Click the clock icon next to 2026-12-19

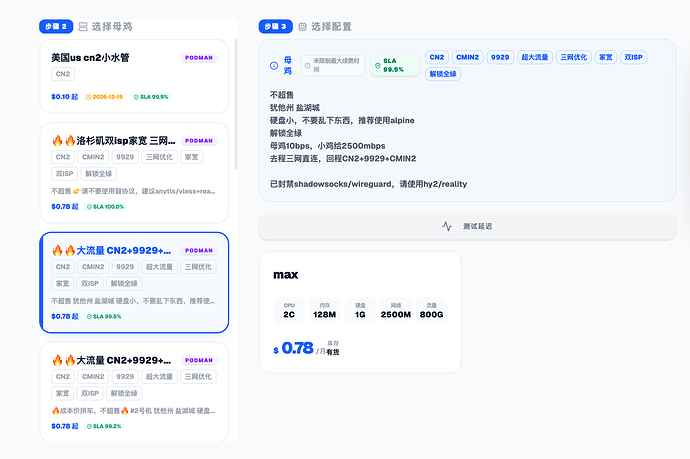pos(88,97)
